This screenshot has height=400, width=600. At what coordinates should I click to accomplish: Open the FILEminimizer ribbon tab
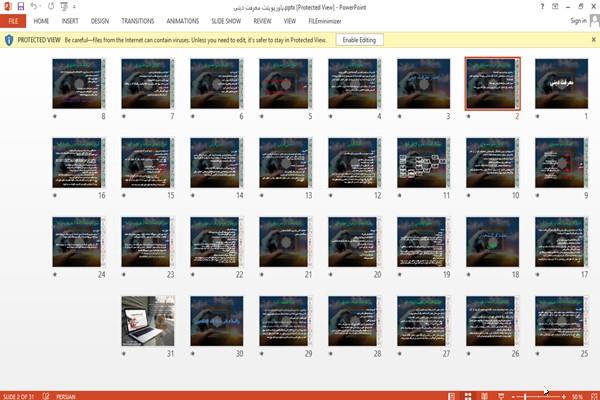[x=325, y=21]
